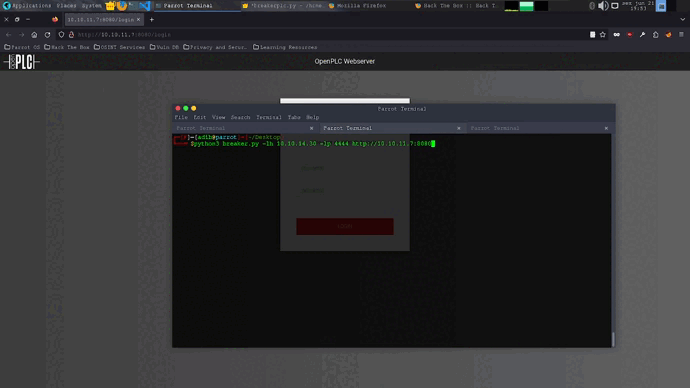The image size is (690, 388).
Task: Open the System menu in the top panel
Action: [92, 6]
